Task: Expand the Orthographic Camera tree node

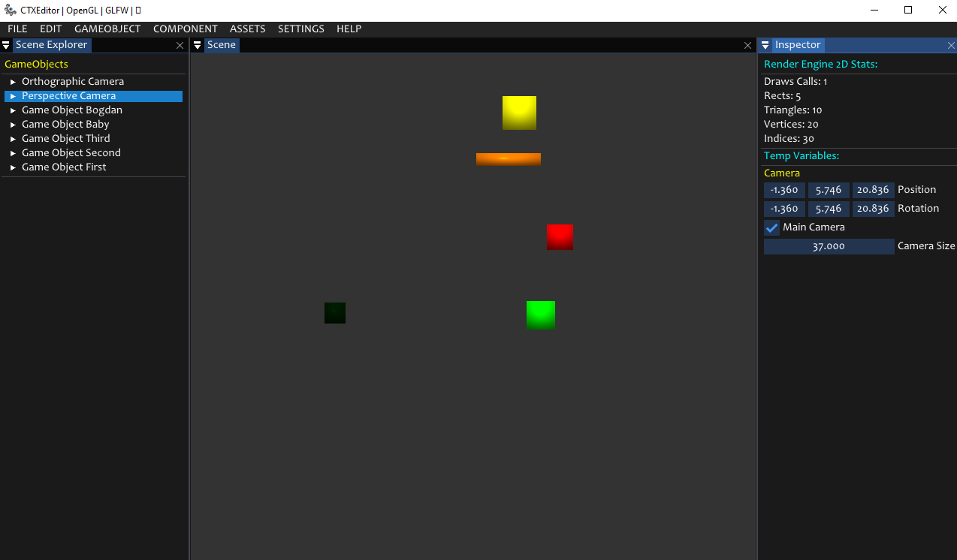Action: pos(13,82)
